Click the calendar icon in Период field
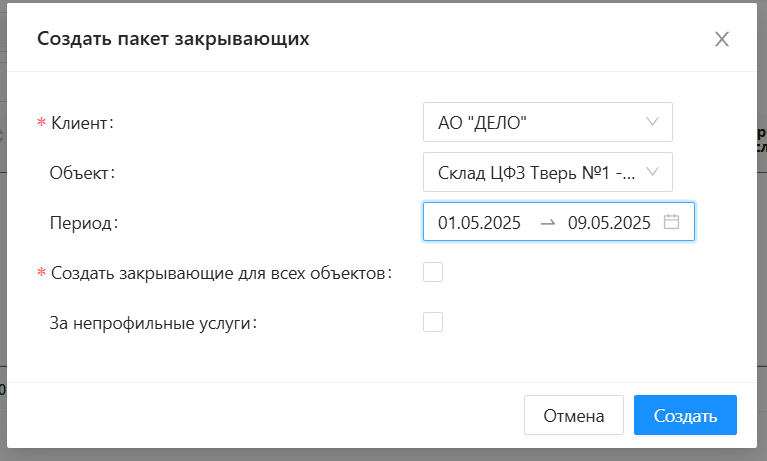The image size is (767, 461). 672,222
